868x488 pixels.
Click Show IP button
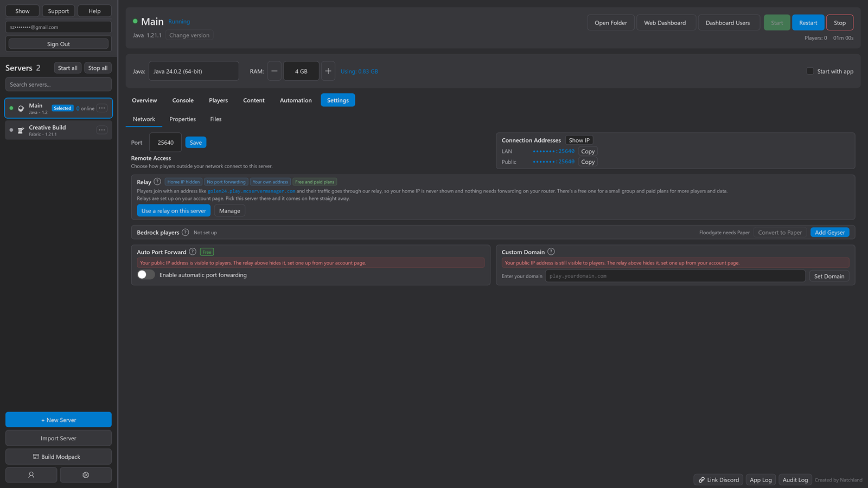click(x=579, y=140)
